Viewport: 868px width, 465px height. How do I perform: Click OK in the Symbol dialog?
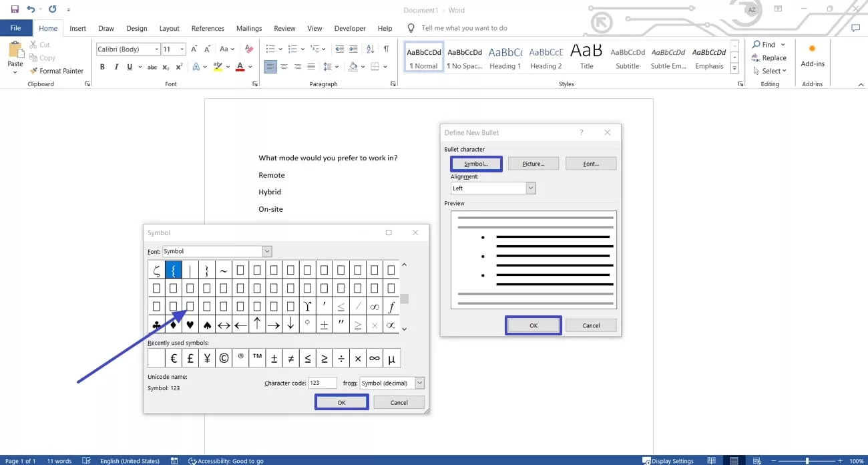[x=341, y=402]
